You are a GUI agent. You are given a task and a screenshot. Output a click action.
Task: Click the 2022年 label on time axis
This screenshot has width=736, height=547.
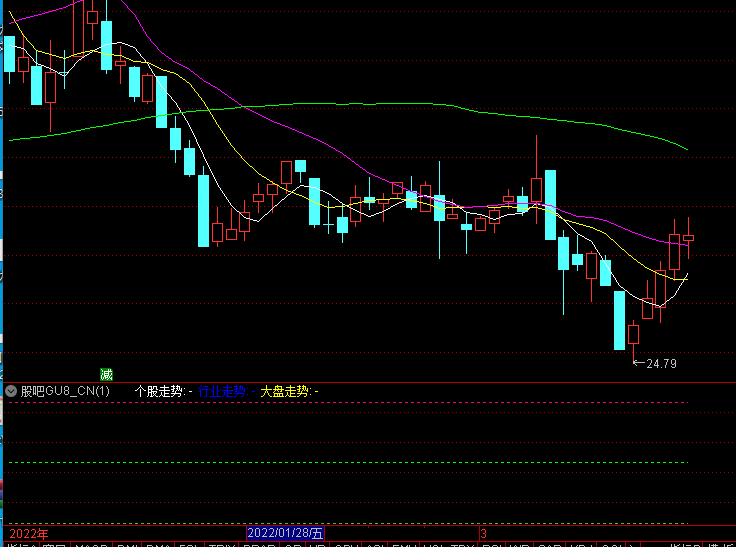29,534
